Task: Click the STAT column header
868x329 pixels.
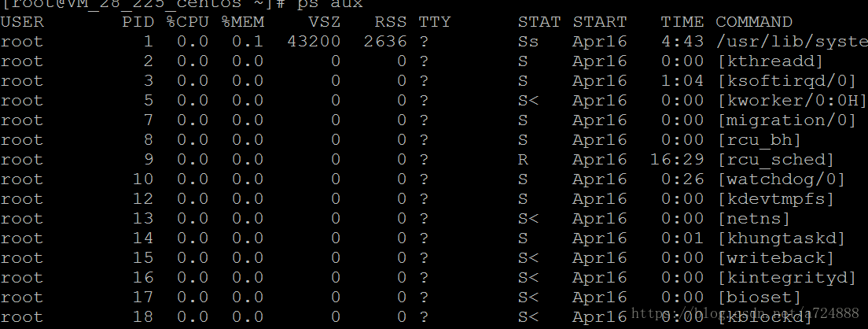Action: point(539,22)
